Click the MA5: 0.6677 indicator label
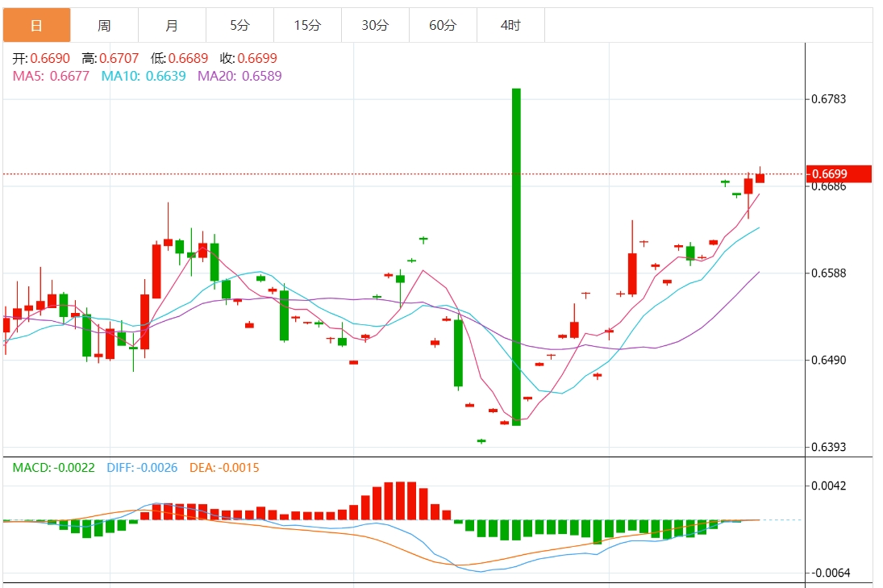Screen dimensions: 883x588 tap(51, 76)
